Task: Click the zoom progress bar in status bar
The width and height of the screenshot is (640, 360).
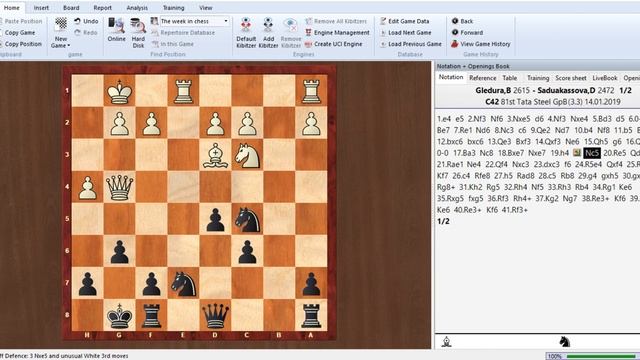Action: coord(602,356)
